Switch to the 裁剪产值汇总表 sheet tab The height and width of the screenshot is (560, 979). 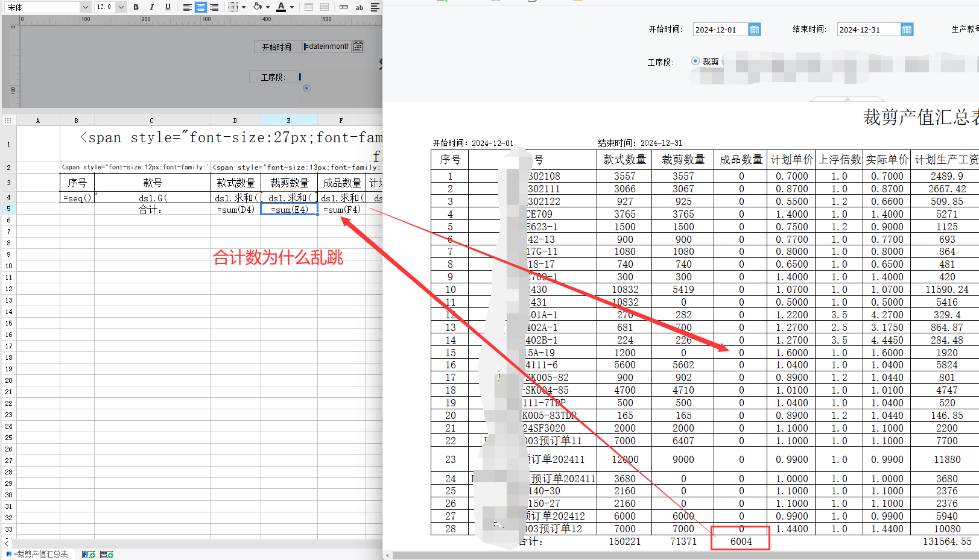click(40, 555)
